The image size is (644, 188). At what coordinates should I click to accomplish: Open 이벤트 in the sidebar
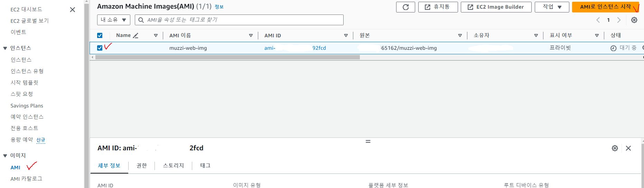(x=18, y=32)
